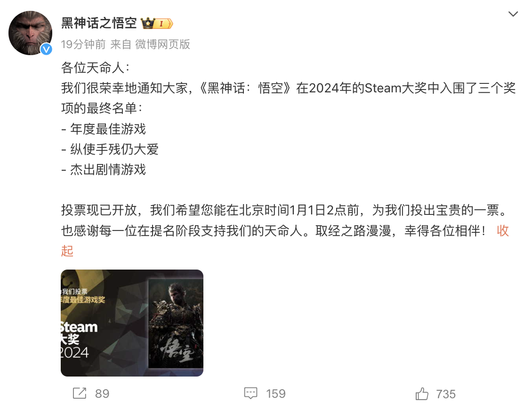Click the comment count 159
Image resolution: width=532 pixels, height=410 pixels.
coord(276,394)
